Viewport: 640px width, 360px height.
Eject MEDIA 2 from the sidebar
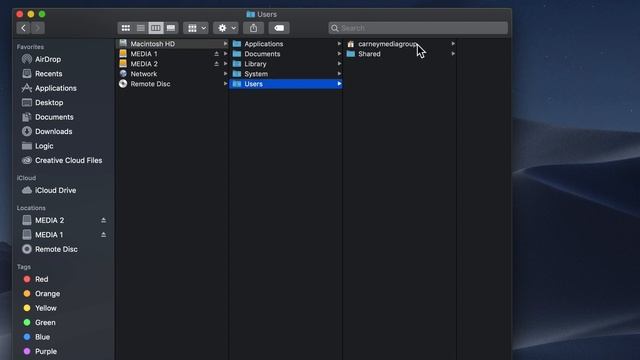(x=104, y=220)
